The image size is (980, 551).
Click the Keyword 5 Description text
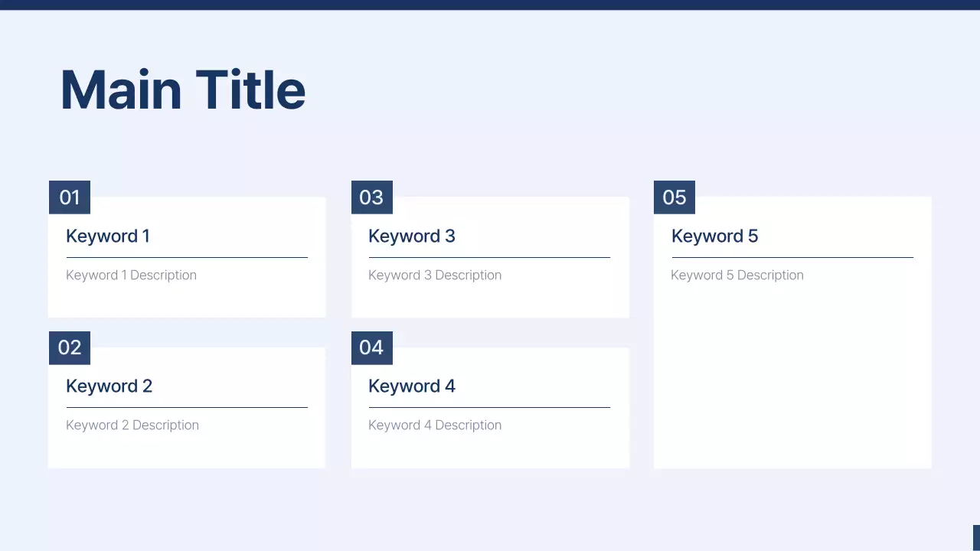(x=737, y=275)
